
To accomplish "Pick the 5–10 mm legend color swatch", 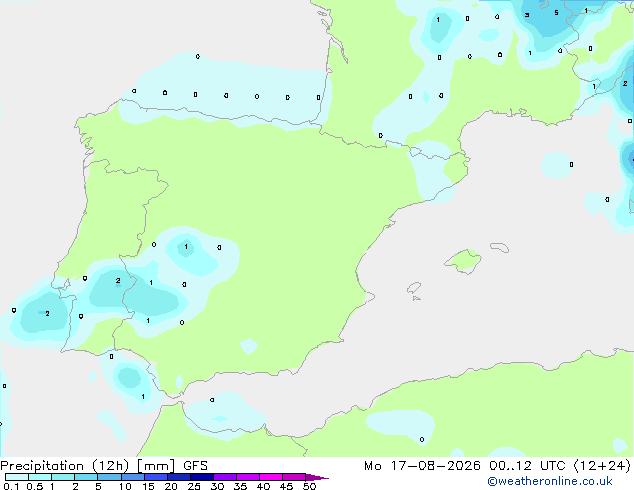I will (109, 477).
